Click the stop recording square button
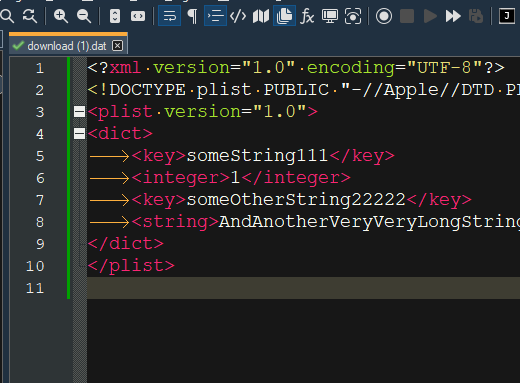The height and width of the screenshot is (383, 520). tap(407, 16)
